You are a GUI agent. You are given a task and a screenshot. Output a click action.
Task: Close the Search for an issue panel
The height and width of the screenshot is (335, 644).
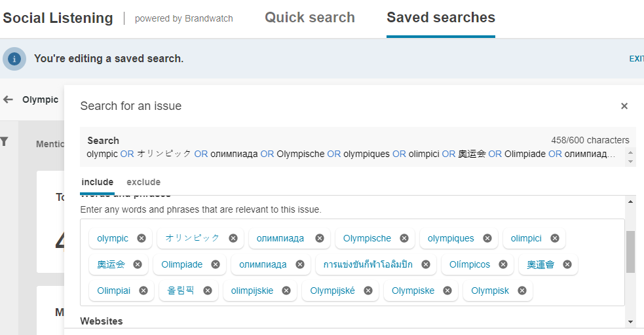[x=624, y=106]
